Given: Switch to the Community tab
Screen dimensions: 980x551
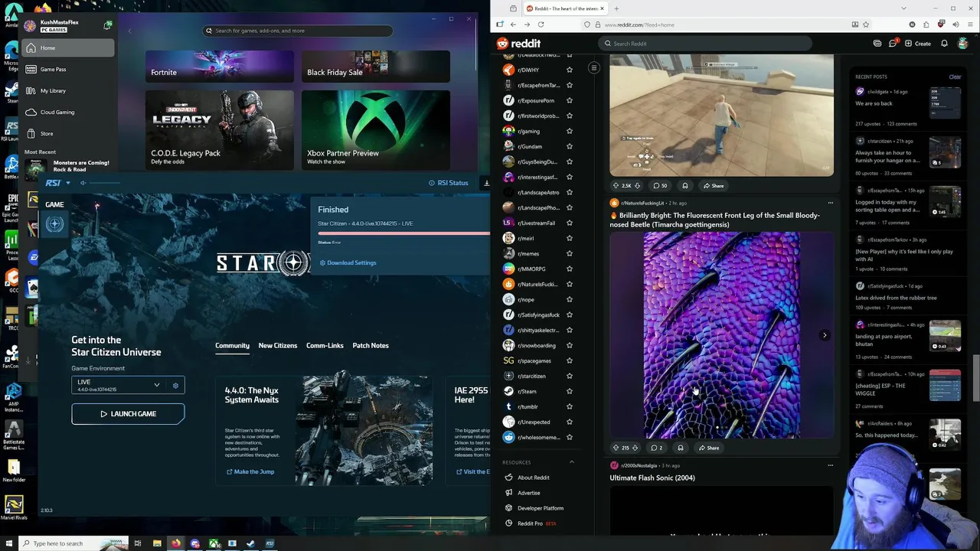Looking at the screenshot, I should pos(232,346).
